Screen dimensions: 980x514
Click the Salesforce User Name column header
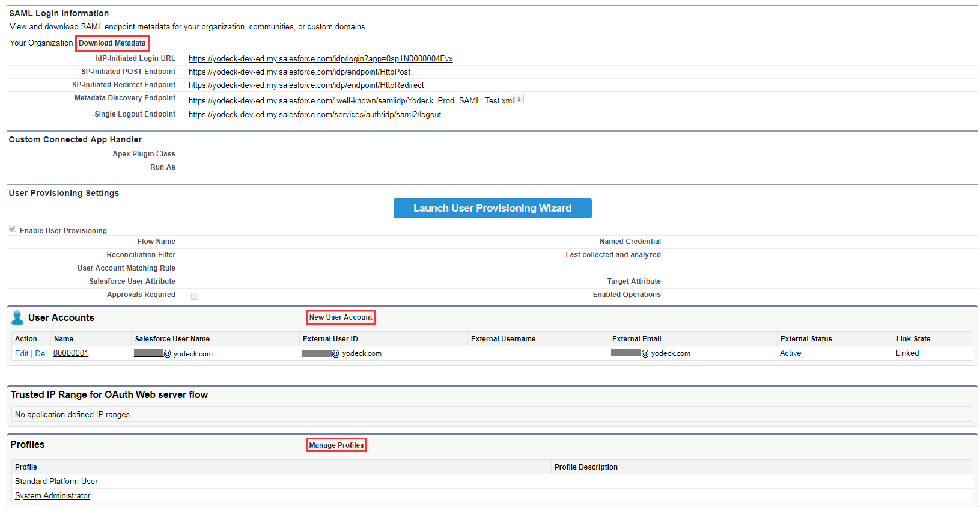tap(172, 339)
